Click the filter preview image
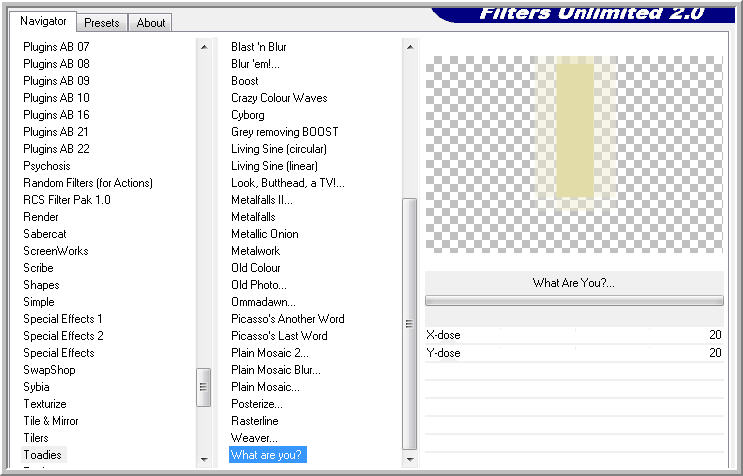 [574, 154]
